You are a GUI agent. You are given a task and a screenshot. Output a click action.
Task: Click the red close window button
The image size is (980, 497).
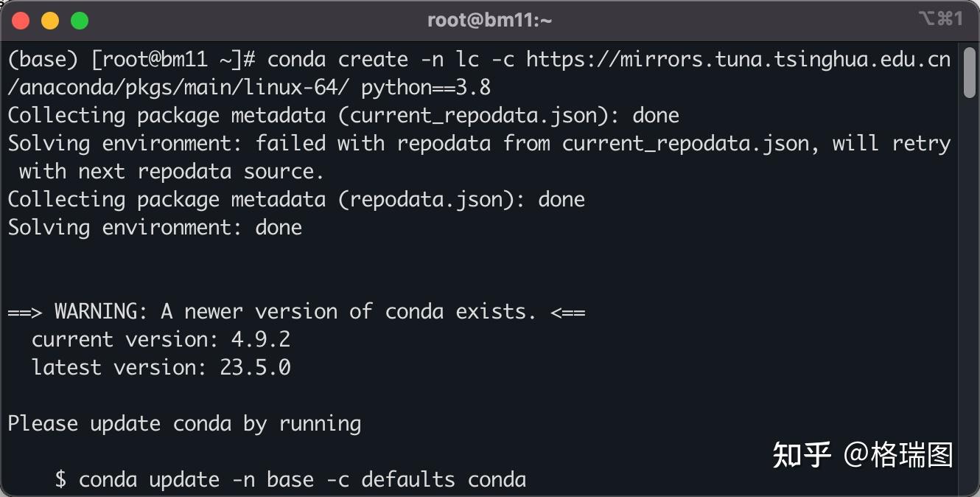[21, 21]
